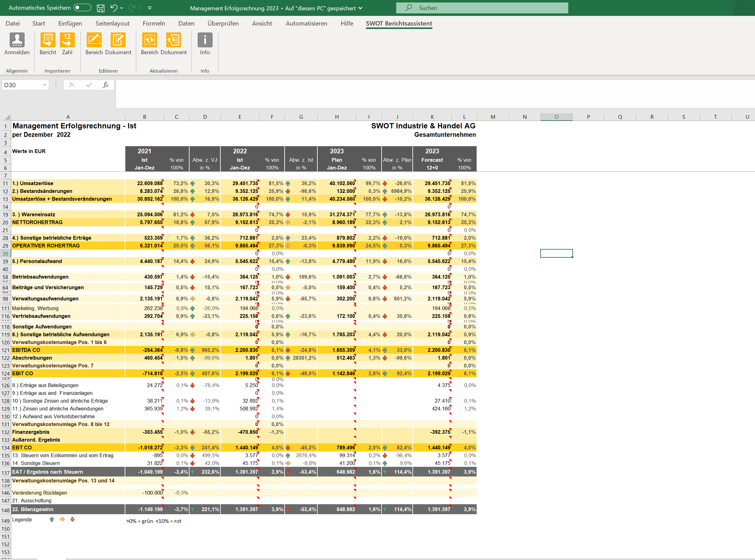Expand file title save-location chevron
Image resolution: width=755 pixels, height=560 pixels.
pyautogui.click(x=360, y=8)
